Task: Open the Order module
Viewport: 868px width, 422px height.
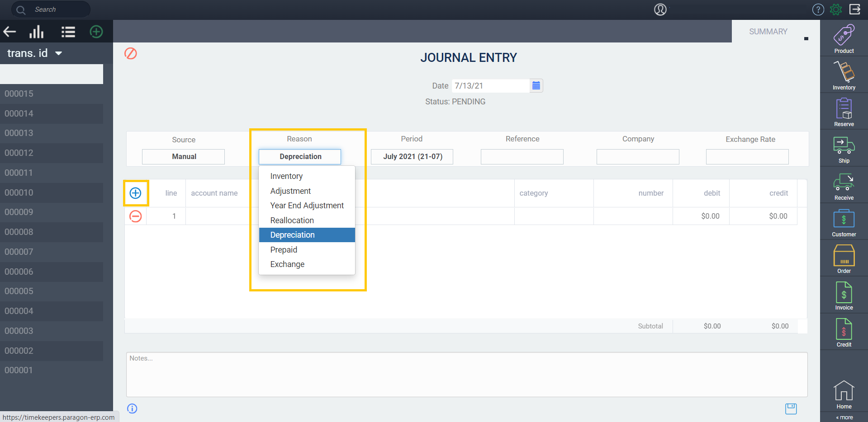Action: click(844, 259)
